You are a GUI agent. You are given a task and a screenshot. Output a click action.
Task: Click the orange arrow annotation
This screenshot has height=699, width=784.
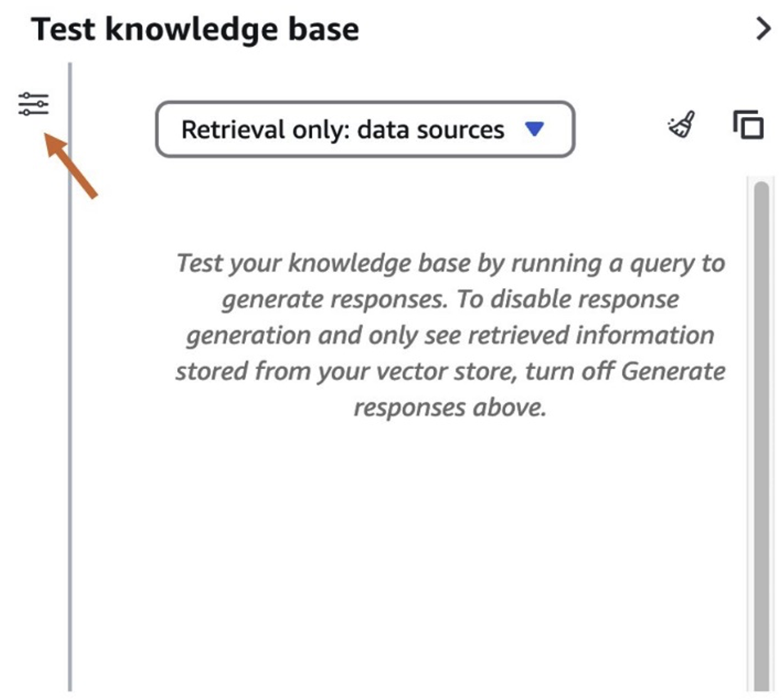point(71,166)
